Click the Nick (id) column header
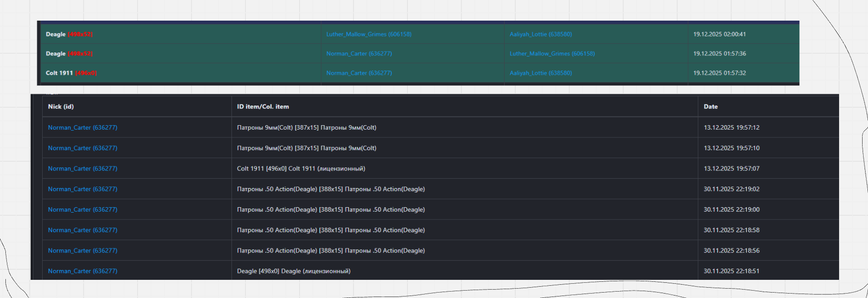The height and width of the screenshot is (298, 868). pyautogui.click(x=61, y=107)
